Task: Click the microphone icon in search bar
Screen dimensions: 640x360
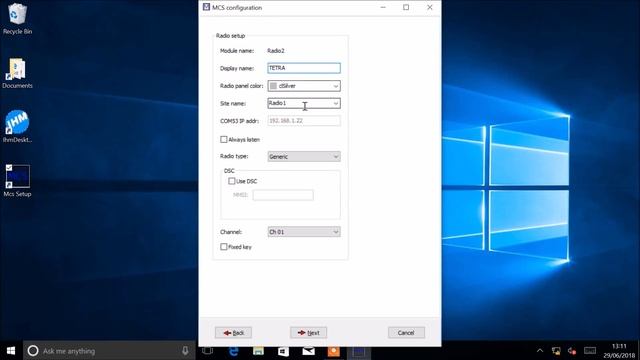Action: point(185,351)
